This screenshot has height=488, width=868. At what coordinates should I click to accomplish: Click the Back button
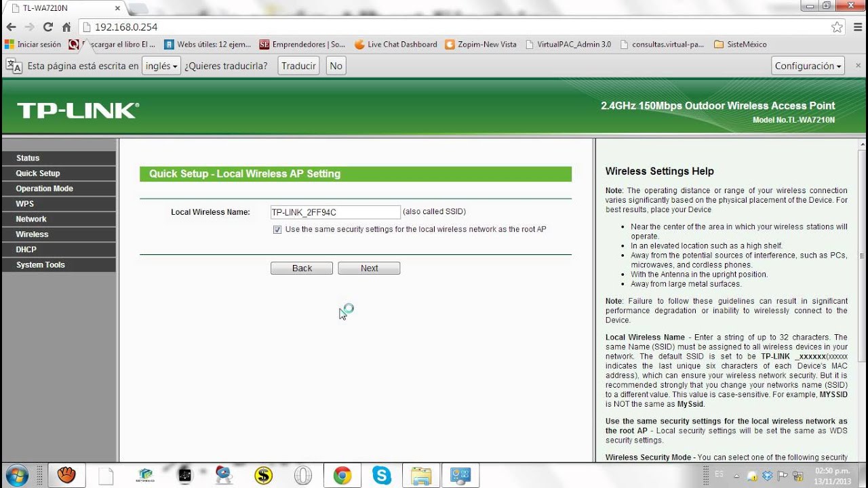click(302, 268)
